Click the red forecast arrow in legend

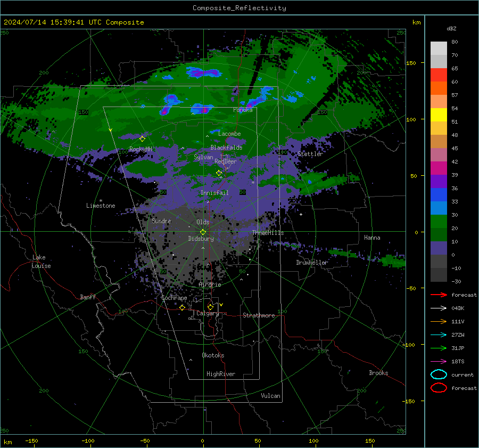439,295
